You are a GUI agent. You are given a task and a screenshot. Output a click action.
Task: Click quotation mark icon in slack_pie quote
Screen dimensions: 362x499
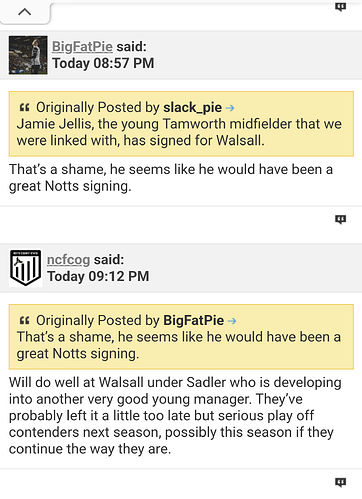point(24,108)
